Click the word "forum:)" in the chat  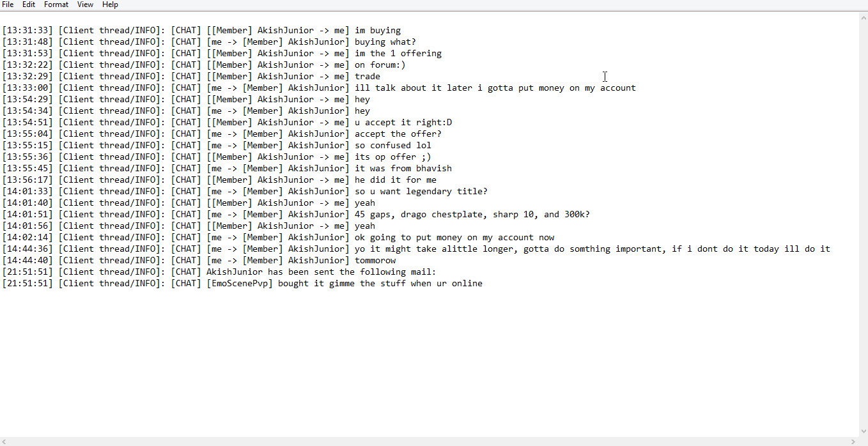point(387,65)
